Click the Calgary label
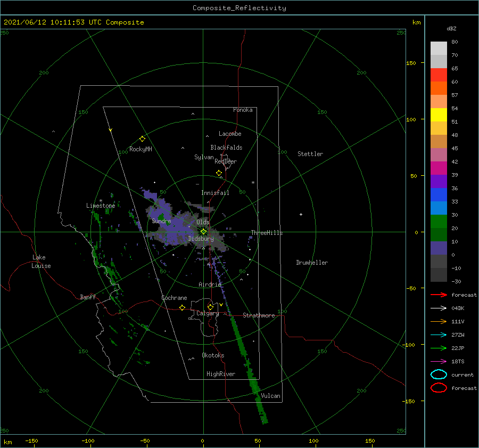Screen dimensions: 479x448 coord(208,313)
